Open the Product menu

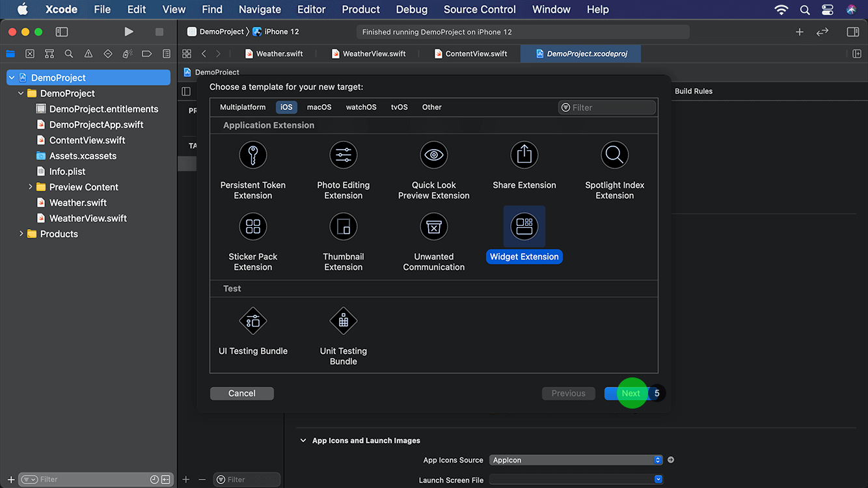[x=360, y=9]
